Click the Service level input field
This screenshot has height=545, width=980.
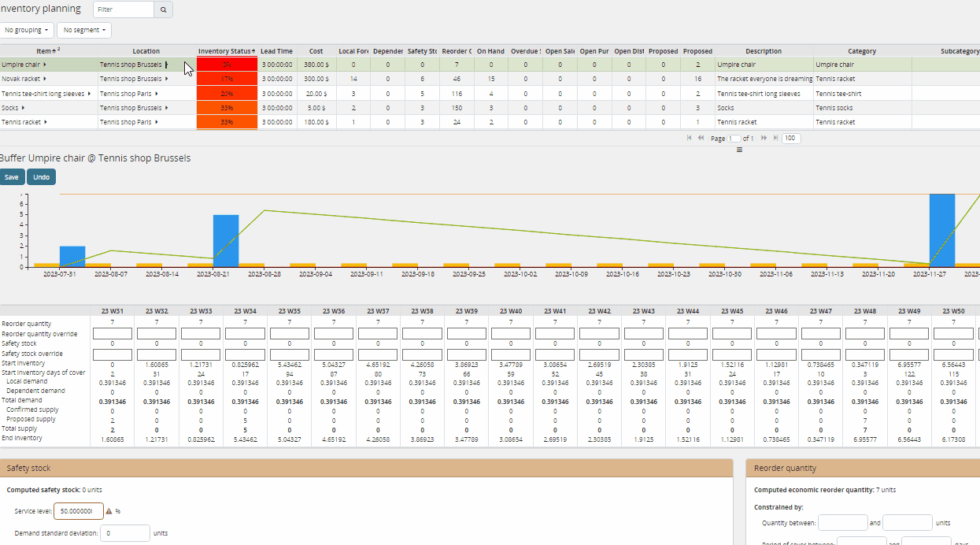79,510
